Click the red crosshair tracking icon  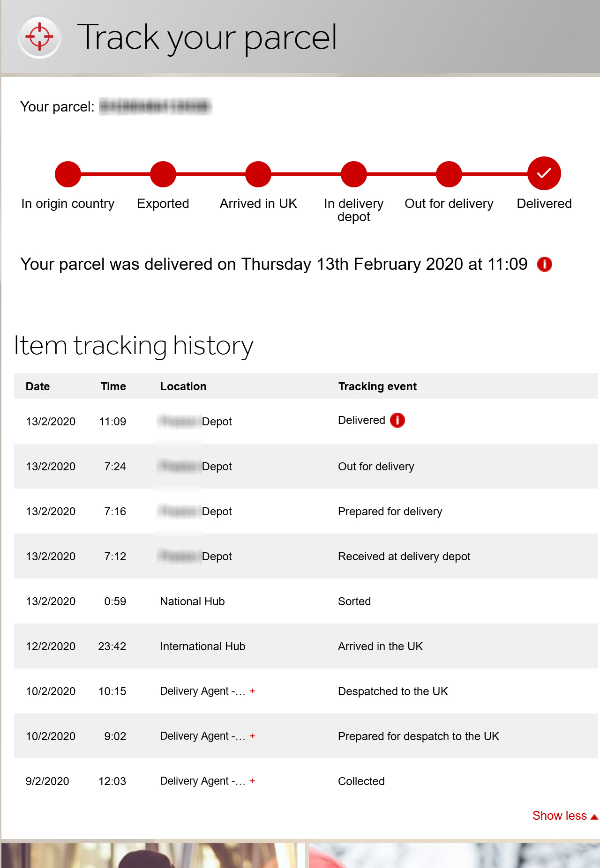coord(39,37)
